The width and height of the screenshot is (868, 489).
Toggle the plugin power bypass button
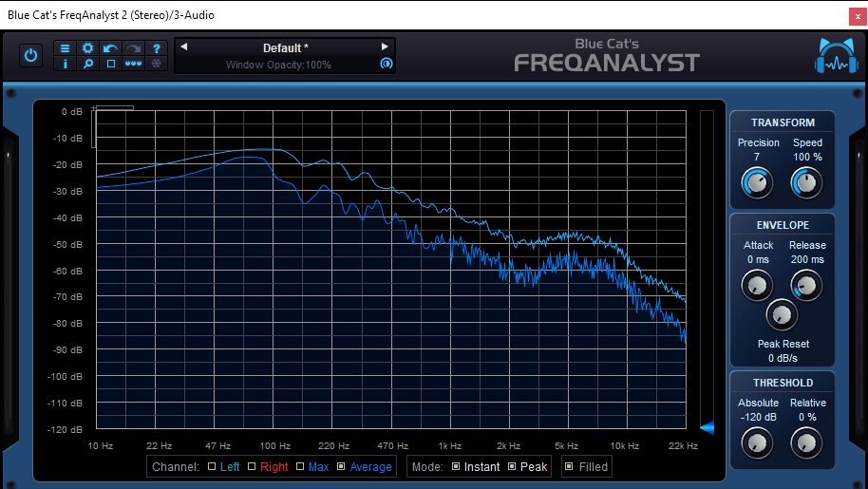pyautogui.click(x=30, y=56)
